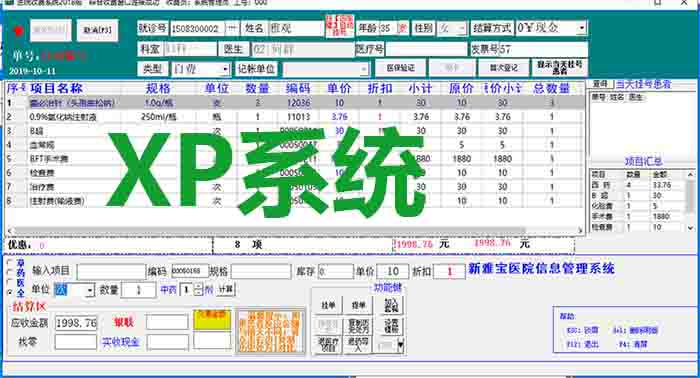Select the 医 radio option

click(x=10, y=282)
